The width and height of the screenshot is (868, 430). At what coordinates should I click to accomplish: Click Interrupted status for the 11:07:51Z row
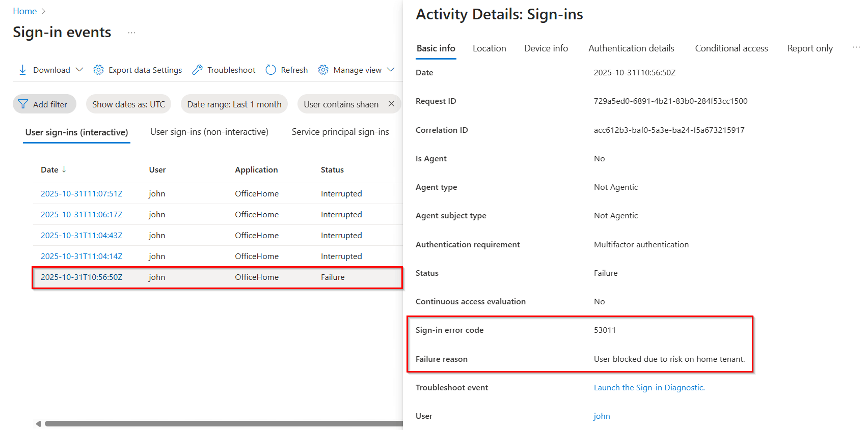pos(341,194)
